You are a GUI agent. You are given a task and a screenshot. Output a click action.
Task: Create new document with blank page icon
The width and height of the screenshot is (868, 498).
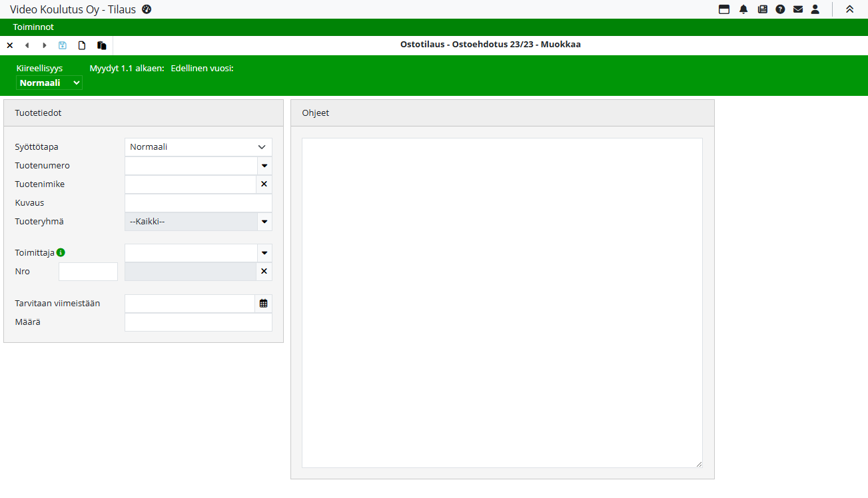tap(82, 45)
